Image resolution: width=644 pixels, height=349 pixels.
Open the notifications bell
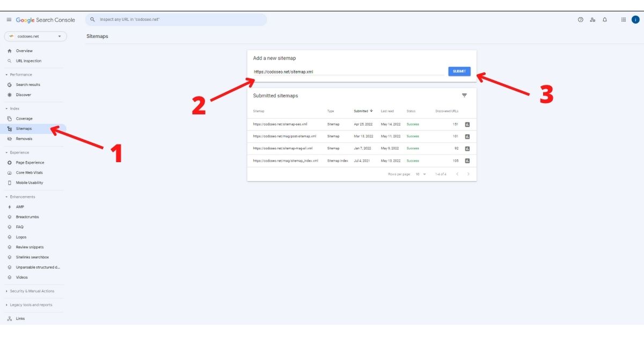click(605, 20)
